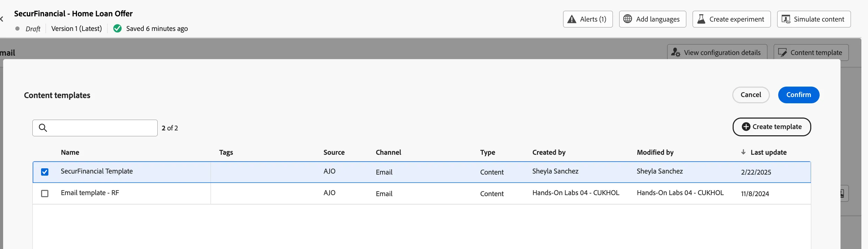Sort by the Type column header

[488, 152]
